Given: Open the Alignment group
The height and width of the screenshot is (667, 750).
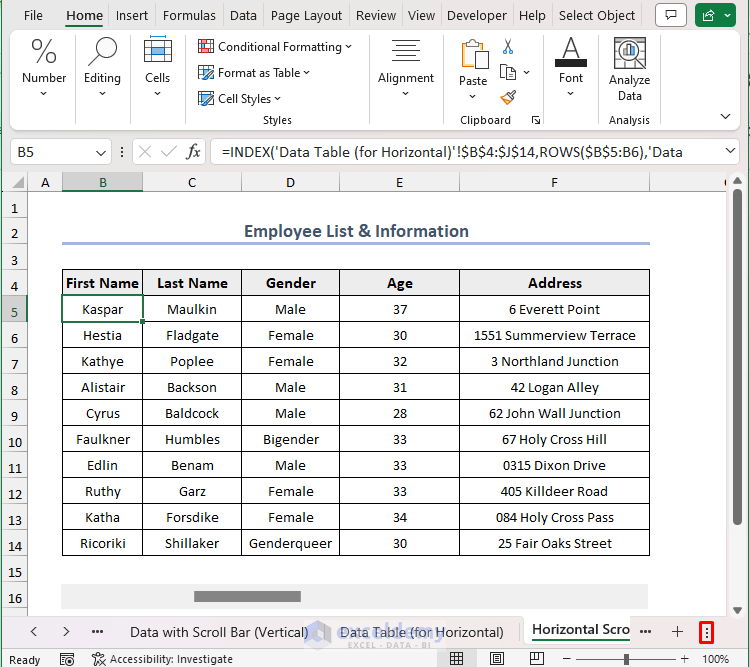Looking at the screenshot, I should (406, 67).
